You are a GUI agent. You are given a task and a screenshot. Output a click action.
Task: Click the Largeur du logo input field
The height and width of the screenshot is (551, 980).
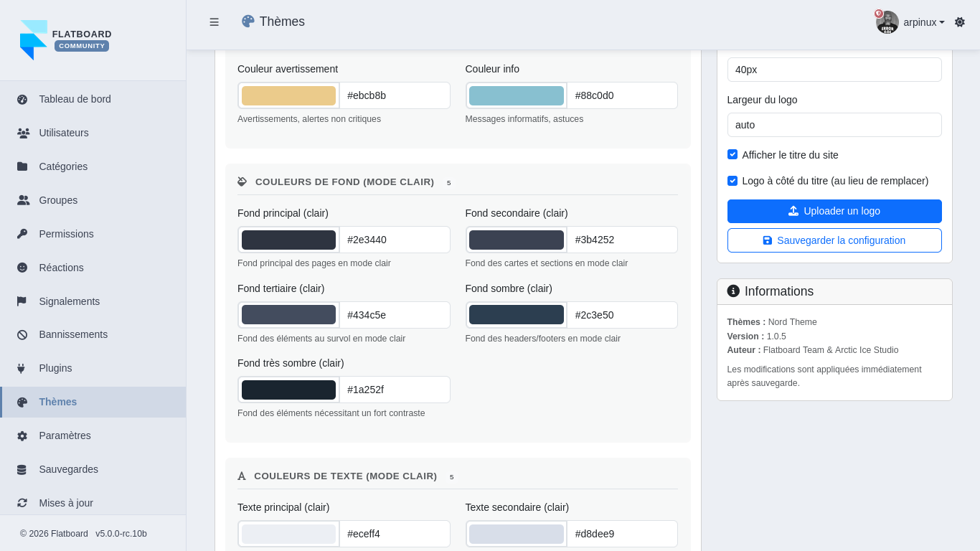834,125
